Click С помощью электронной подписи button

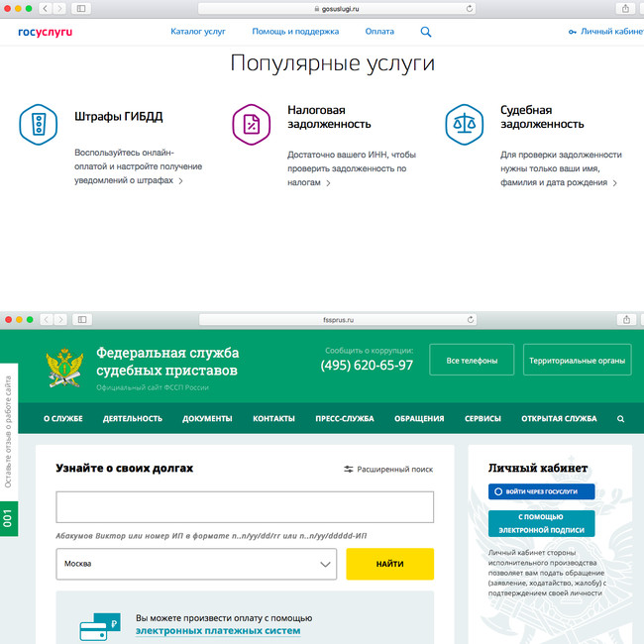[x=541, y=523]
